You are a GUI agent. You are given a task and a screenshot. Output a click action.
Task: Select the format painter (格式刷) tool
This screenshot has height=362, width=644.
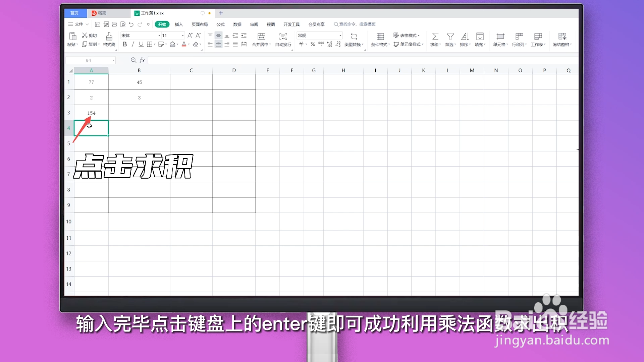[x=109, y=40]
